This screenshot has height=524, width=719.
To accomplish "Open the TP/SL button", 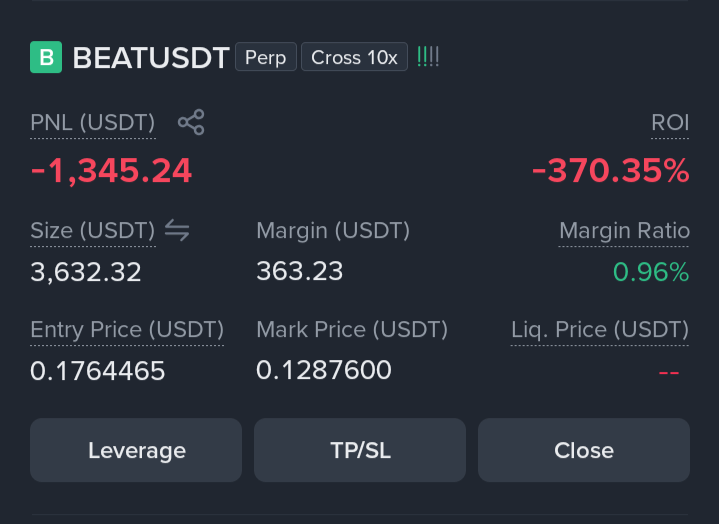I will [360, 450].
